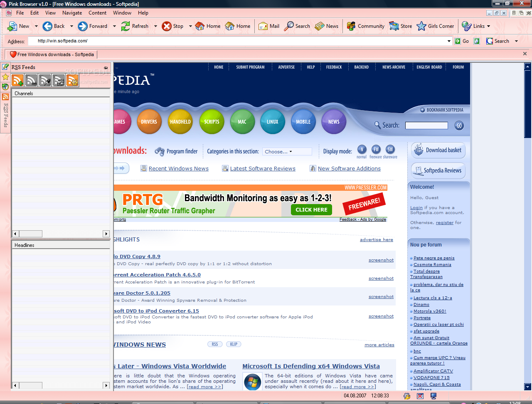Screen dimensions: 532x404
Task: Click the New tab toolbar icon
Action: pos(12,26)
